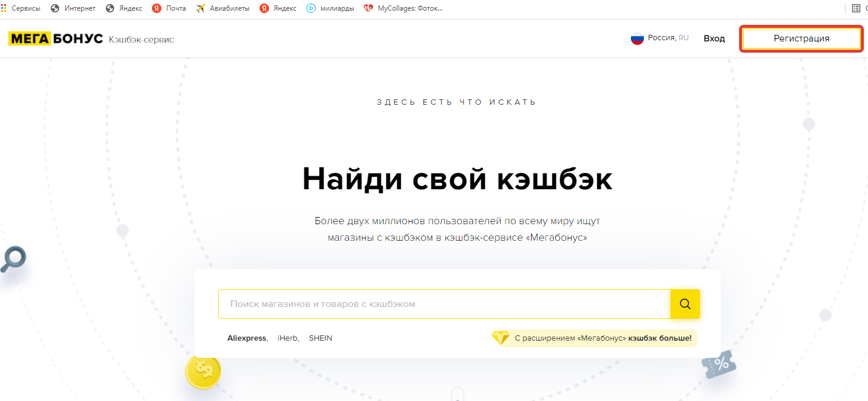
Task: Open the MyCollages bookmark
Action: [x=403, y=8]
